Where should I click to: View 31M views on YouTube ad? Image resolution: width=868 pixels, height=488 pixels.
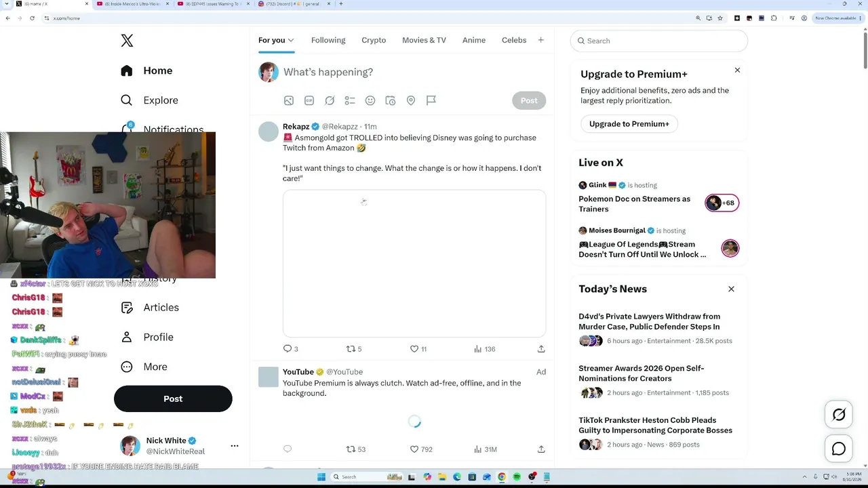486,449
